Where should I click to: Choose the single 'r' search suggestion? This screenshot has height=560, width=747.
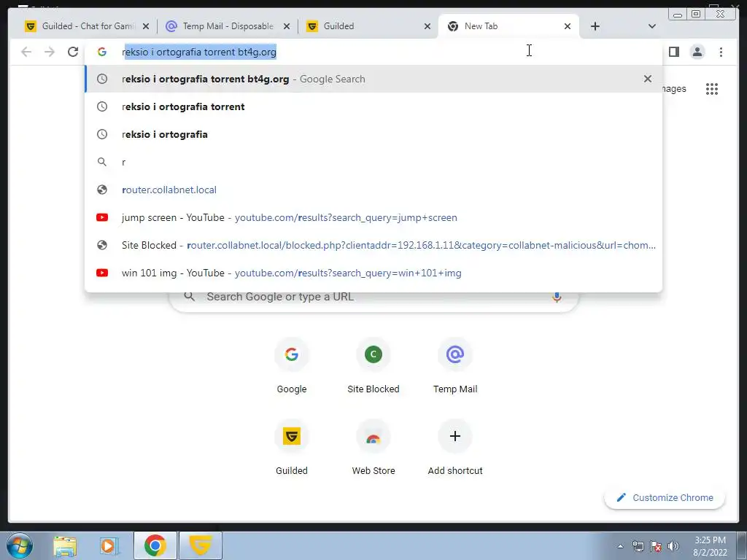coord(373,162)
